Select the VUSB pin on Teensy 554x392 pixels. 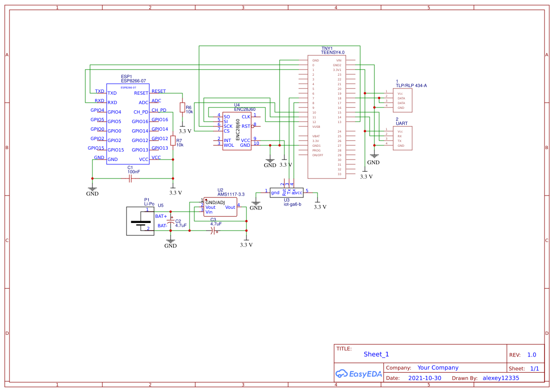pyautogui.click(x=316, y=127)
